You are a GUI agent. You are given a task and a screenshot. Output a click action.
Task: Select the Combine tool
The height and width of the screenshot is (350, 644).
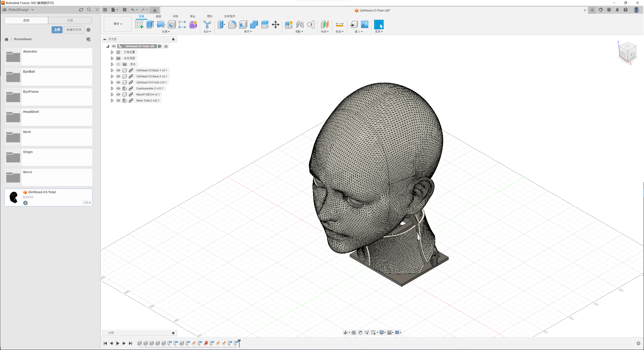tap(254, 24)
